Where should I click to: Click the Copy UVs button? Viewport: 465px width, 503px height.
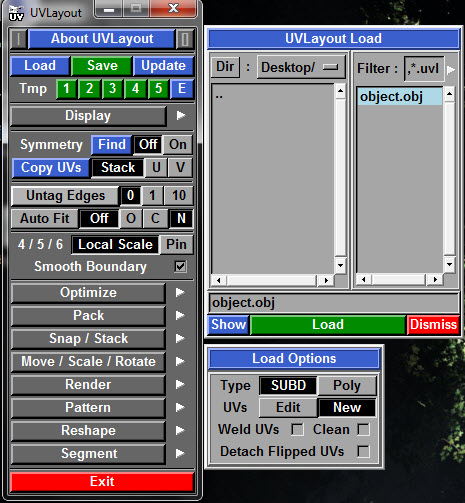(x=51, y=168)
